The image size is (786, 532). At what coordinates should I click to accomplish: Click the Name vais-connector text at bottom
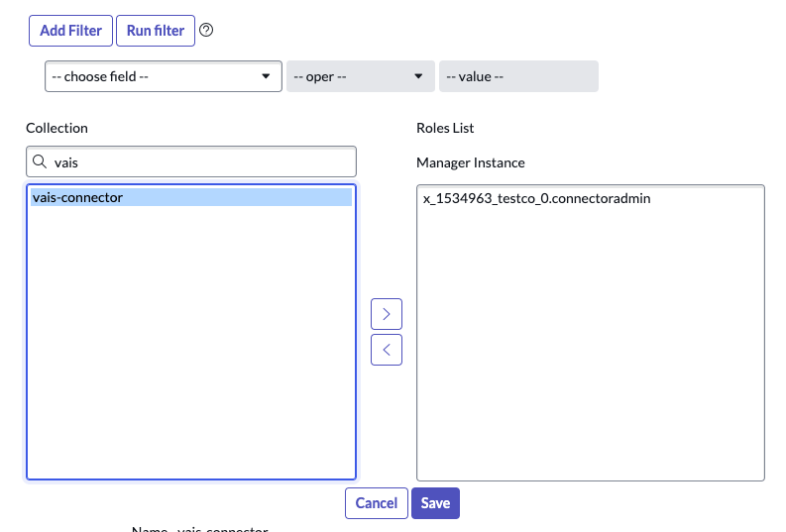click(x=199, y=529)
